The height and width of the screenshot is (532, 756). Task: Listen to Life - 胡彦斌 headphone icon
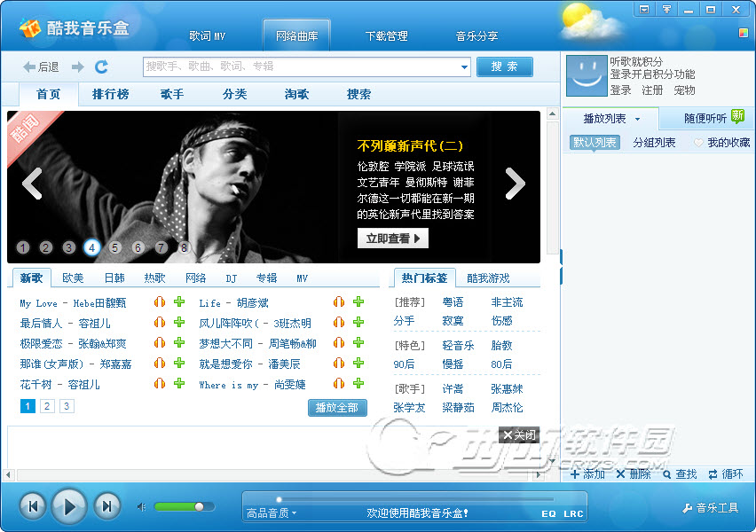click(x=339, y=302)
